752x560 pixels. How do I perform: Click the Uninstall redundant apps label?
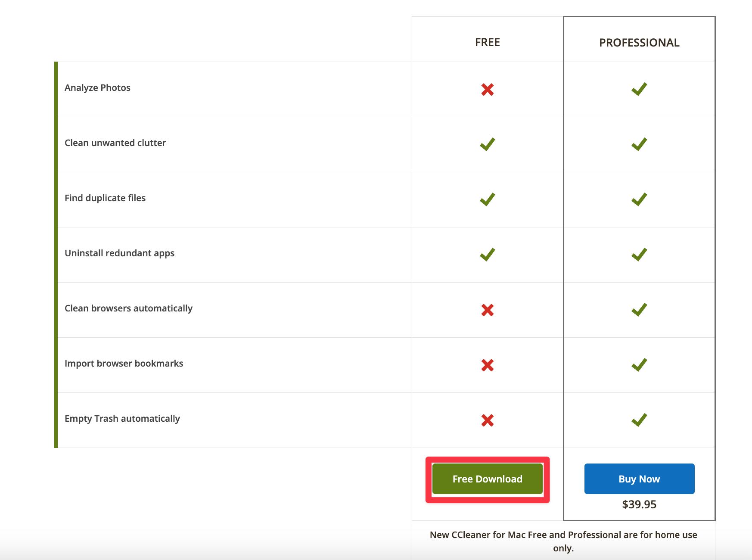coord(119,253)
